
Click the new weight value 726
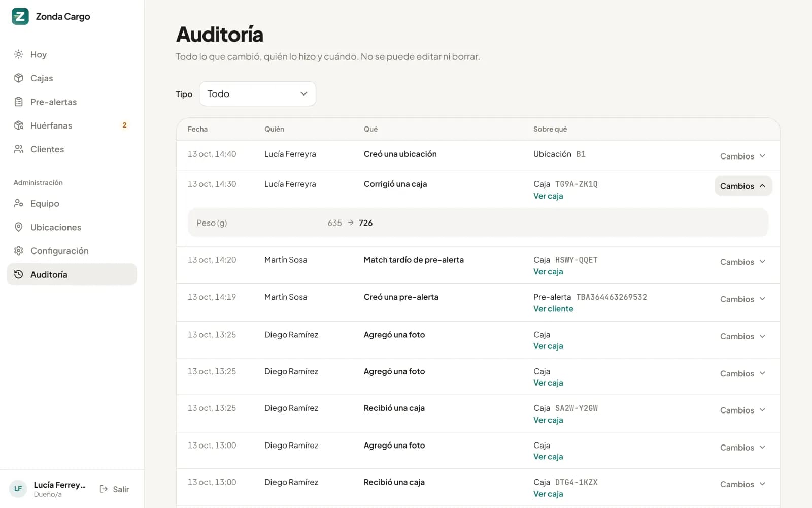tap(365, 223)
